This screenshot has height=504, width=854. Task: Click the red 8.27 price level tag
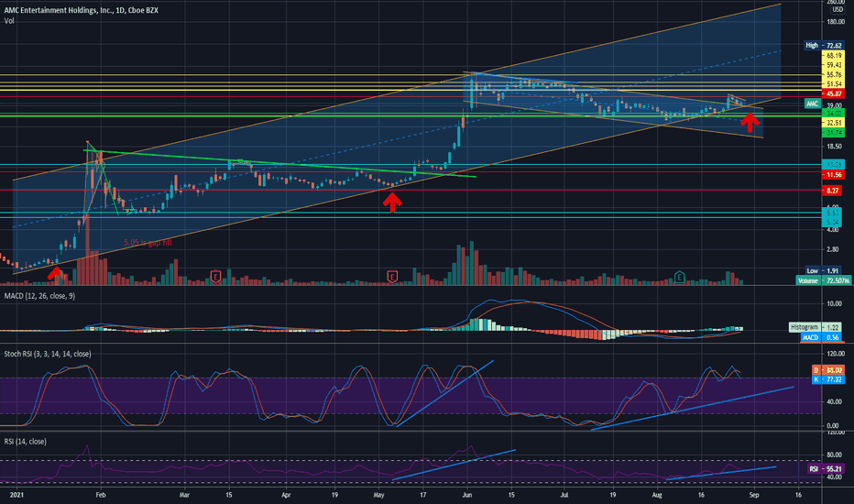coord(833,191)
